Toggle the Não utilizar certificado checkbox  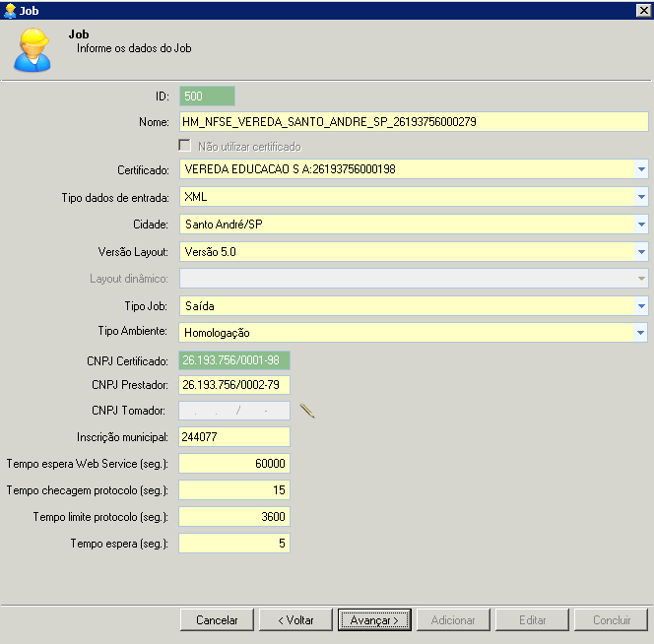click(184, 146)
